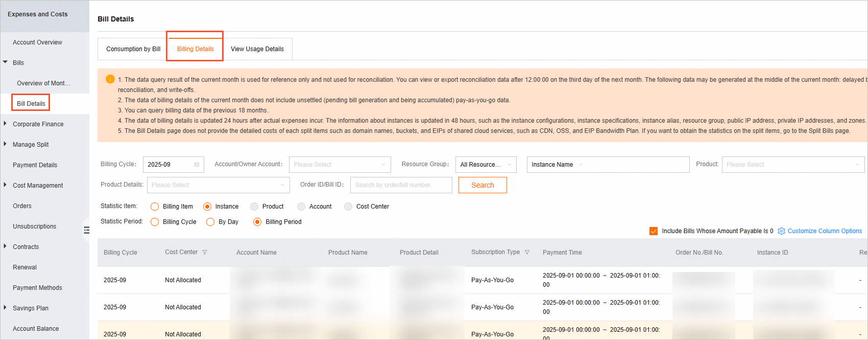Screen dimensions: 868x340
Task: Open the Product Details dropdown
Action: click(x=219, y=185)
